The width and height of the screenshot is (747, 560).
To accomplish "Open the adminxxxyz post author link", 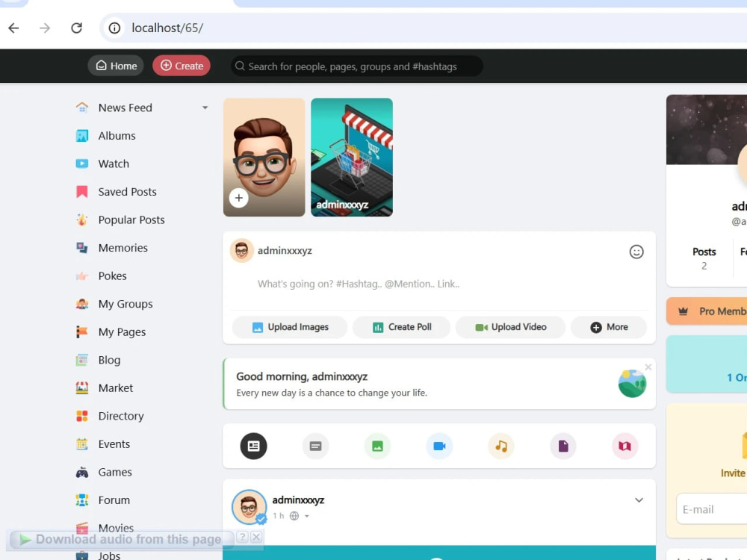I will point(298,500).
